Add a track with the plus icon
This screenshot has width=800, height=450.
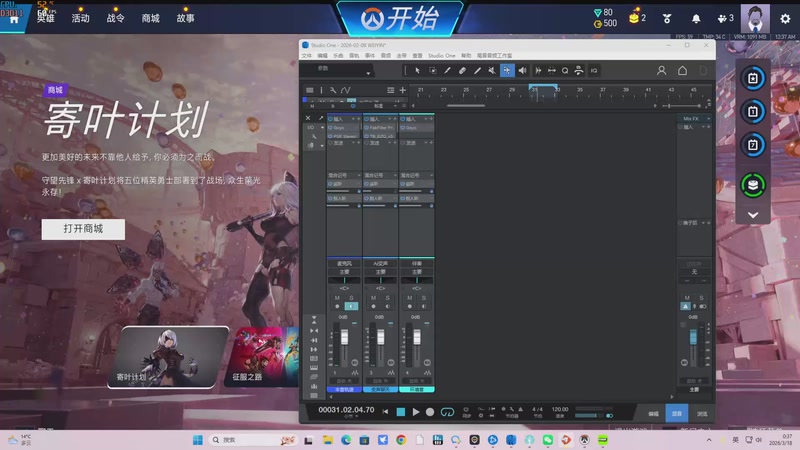click(403, 90)
